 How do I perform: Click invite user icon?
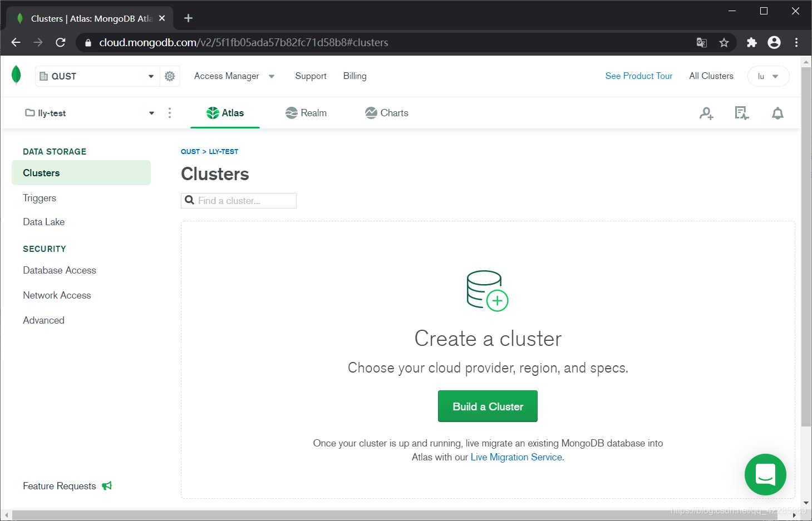click(706, 113)
